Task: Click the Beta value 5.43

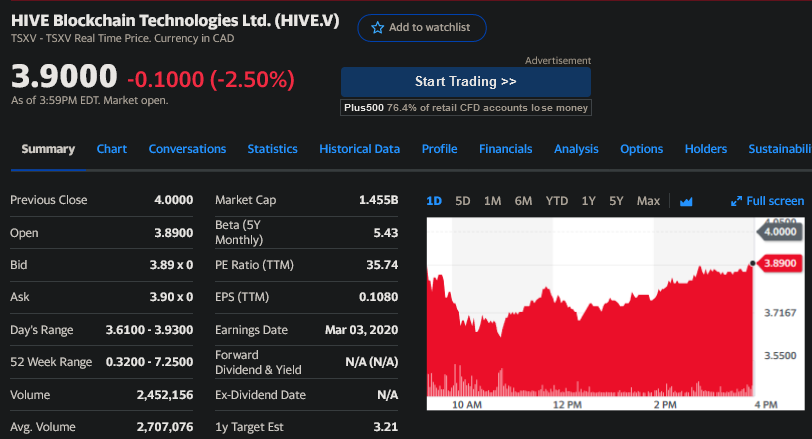Action: coord(386,233)
